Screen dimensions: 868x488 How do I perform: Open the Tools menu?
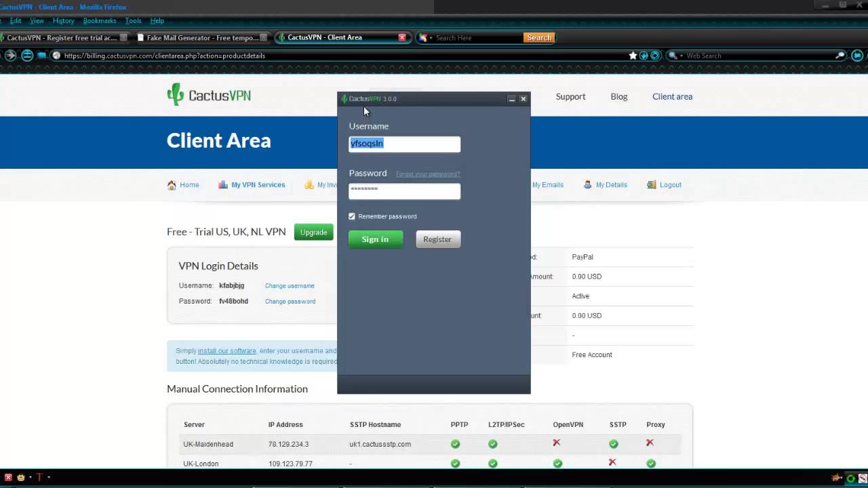pyautogui.click(x=133, y=21)
